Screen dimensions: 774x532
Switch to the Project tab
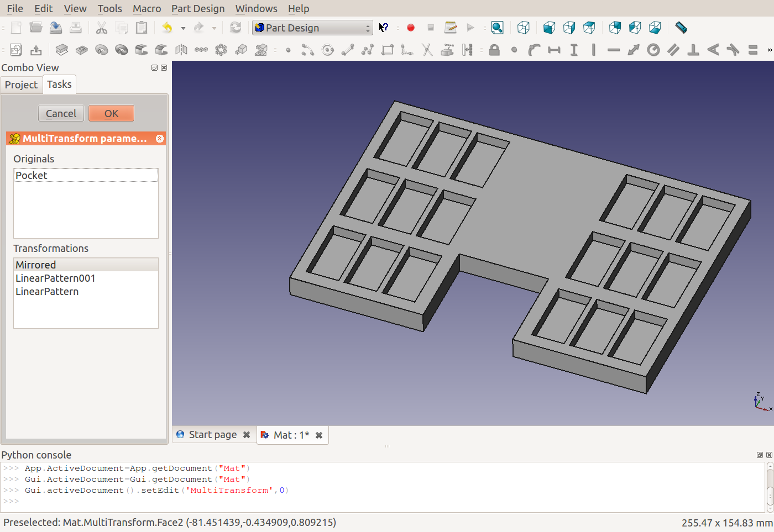[21, 85]
